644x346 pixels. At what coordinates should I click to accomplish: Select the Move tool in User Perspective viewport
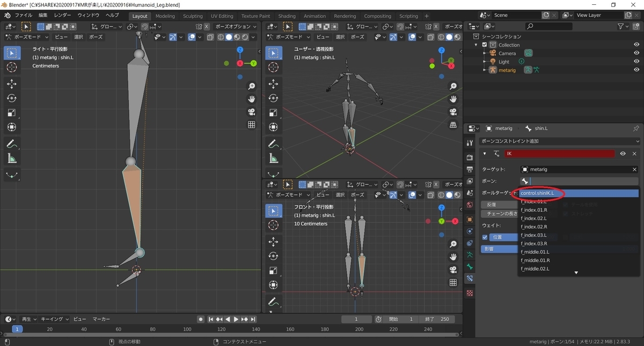click(273, 84)
